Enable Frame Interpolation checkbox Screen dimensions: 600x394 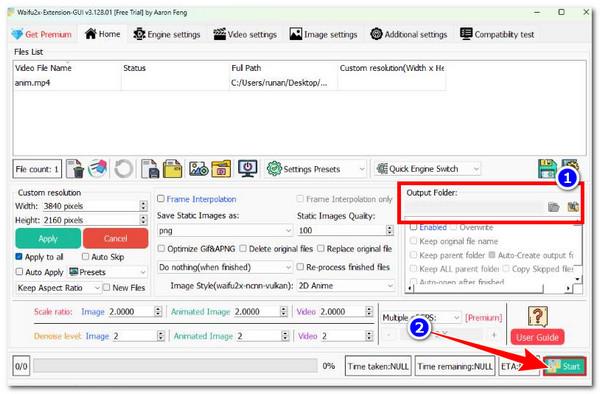161,199
